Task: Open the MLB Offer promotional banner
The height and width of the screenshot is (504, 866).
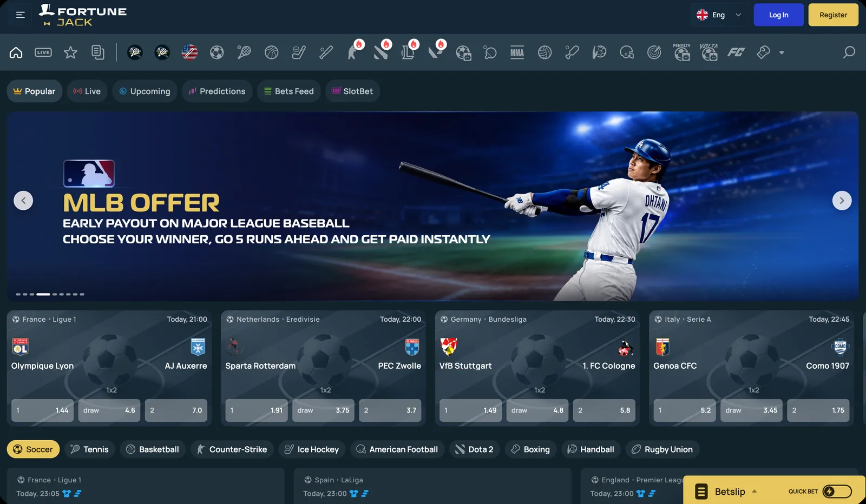Action: tap(432, 206)
